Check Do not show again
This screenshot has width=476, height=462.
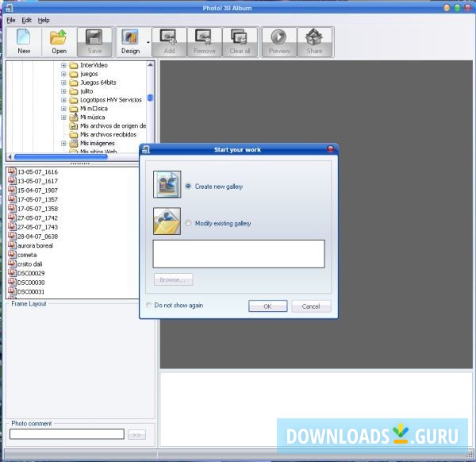(149, 305)
